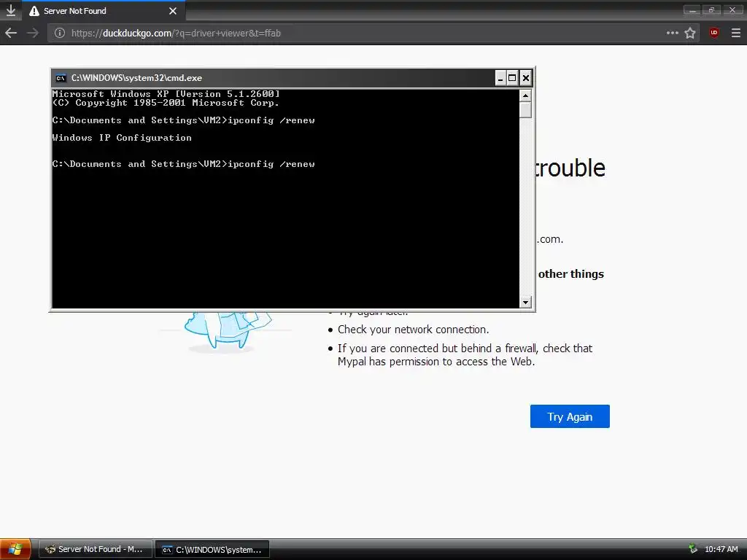This screenshot has width=747, height=560.
Task: Restore down the browser window
Action: click(712, 10)
